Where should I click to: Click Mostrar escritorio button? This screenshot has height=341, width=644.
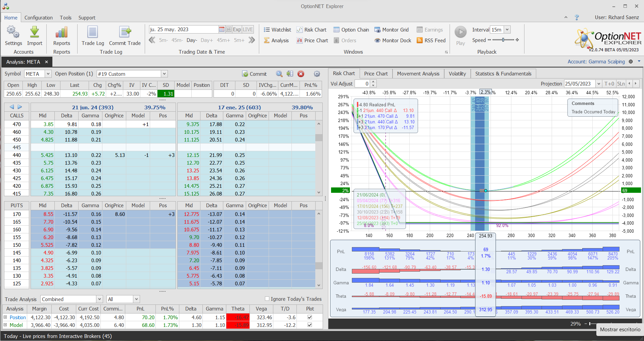point(620,330)
